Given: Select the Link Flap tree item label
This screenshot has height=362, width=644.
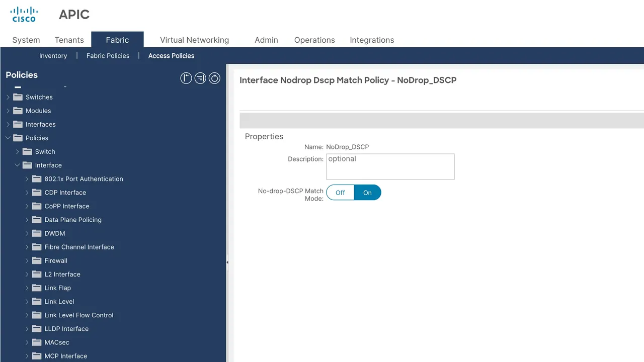Looking at the screenshot, I should point(58,288).
